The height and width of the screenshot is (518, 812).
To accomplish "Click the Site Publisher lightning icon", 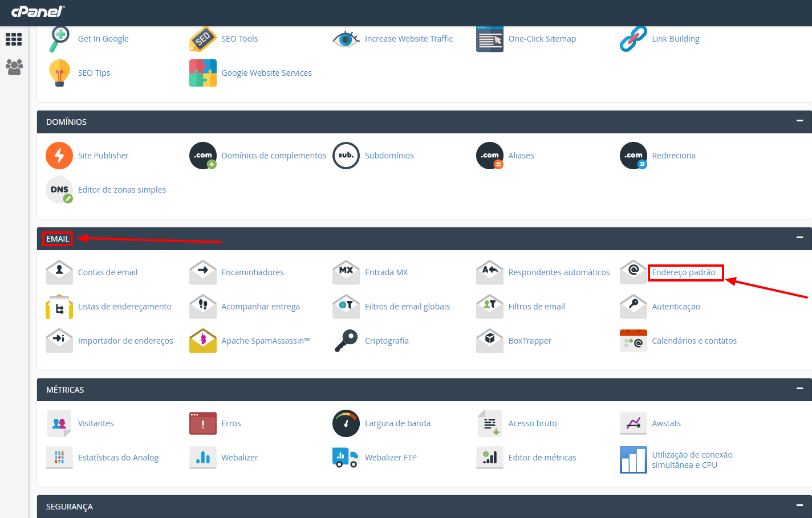I will click(x=59, y=156).
